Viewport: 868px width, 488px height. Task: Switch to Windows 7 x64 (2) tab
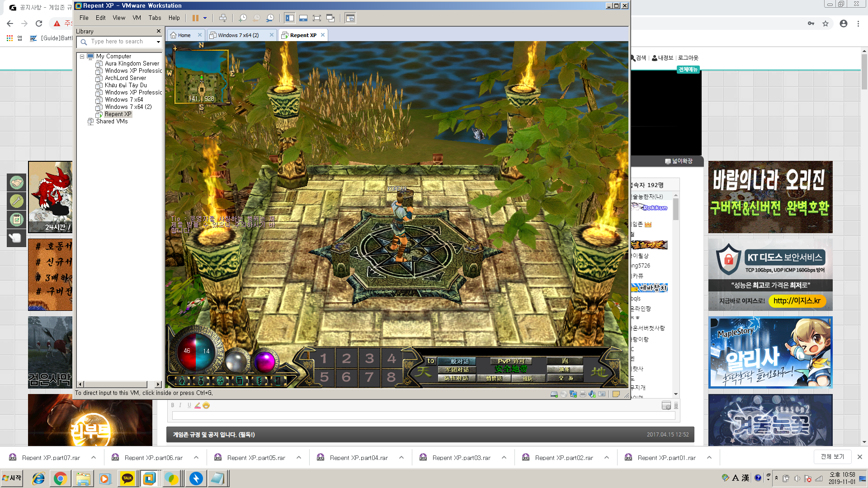coord(238,35)
